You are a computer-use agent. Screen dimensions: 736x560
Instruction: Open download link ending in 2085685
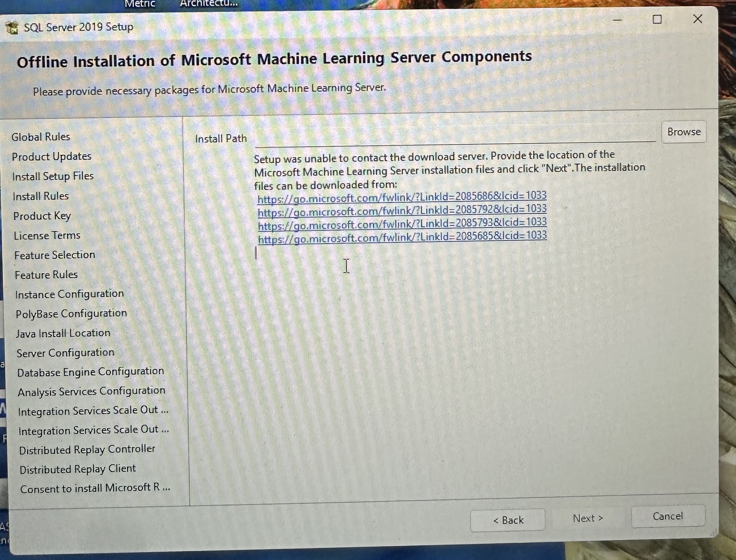[402, 237]
